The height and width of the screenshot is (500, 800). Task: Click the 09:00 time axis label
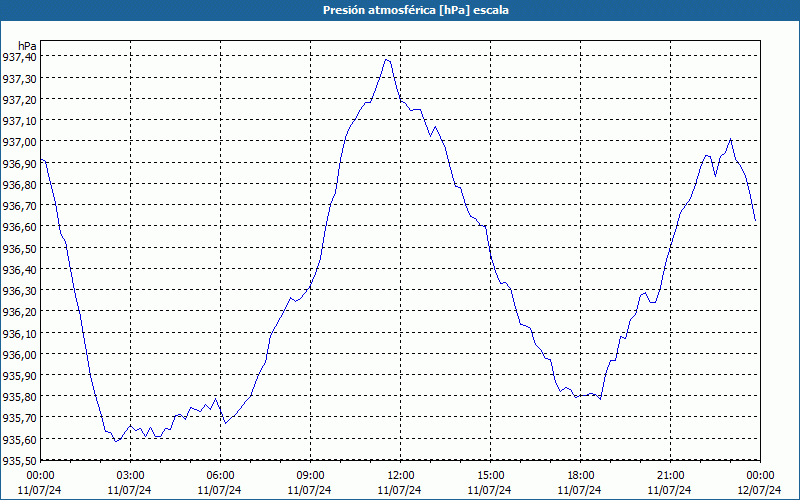pos(310,476)
